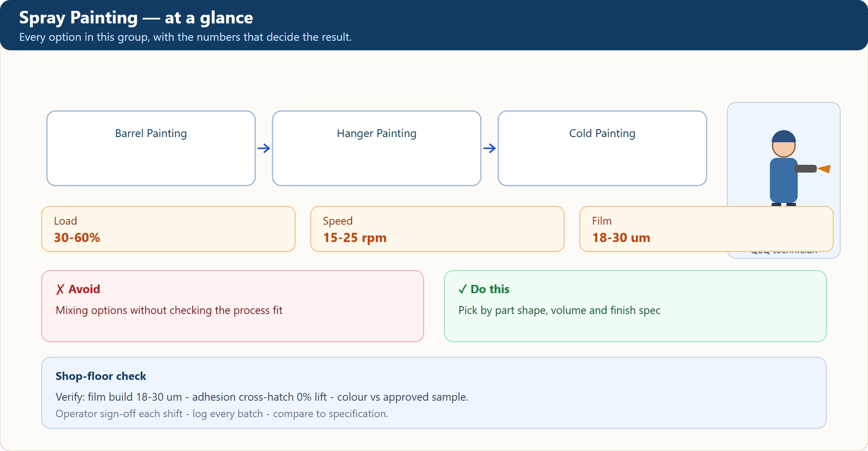
Task: Click the "15-25 rpm" speed value
Action: pos(355,238)
